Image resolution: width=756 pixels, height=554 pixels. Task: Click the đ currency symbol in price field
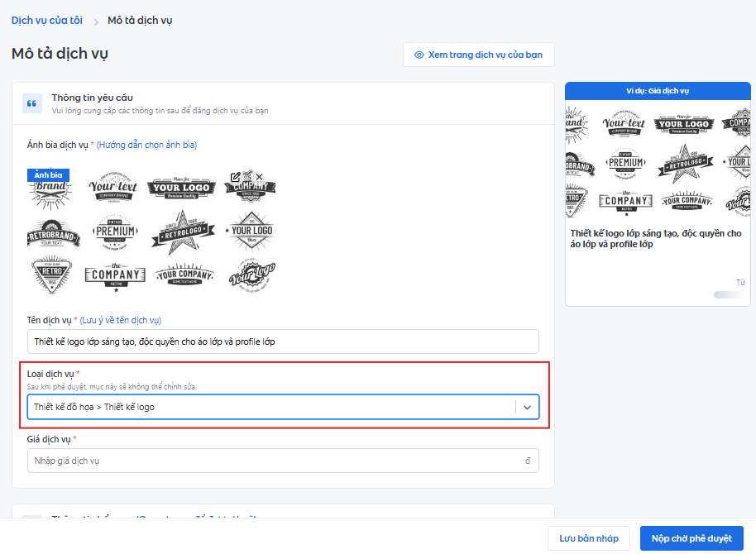pyautogui.click(x=528, y=461)
